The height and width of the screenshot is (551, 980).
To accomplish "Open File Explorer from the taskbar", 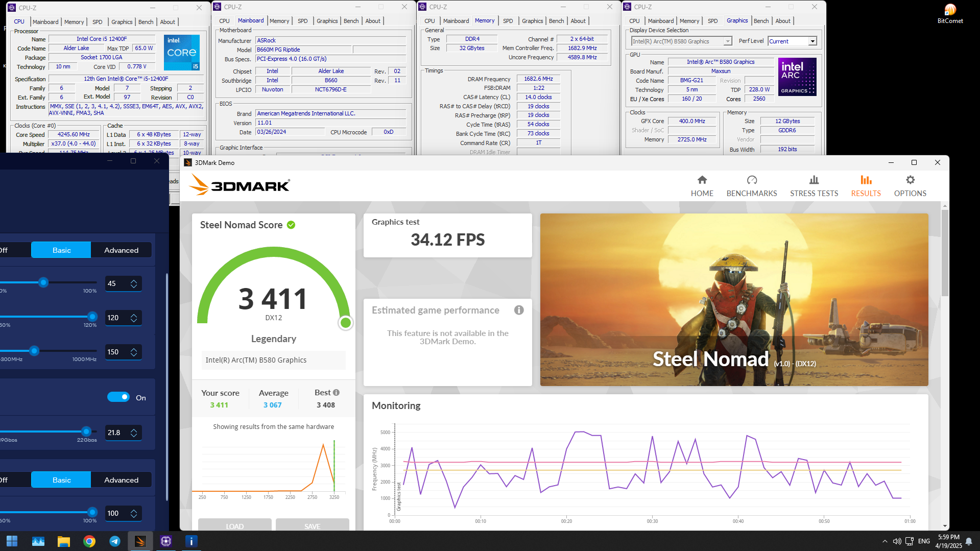I will pyautogui.click(x=64, y=541).
